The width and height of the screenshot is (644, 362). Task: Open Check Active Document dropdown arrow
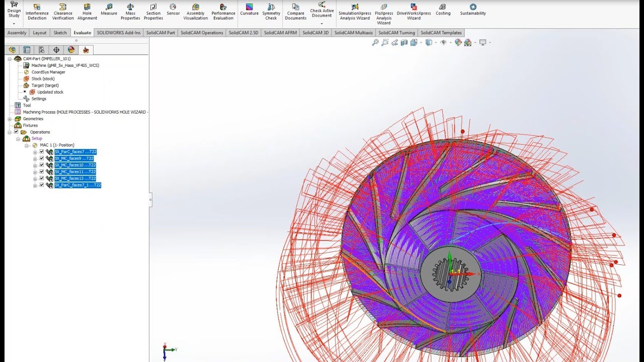click(321, 23)
